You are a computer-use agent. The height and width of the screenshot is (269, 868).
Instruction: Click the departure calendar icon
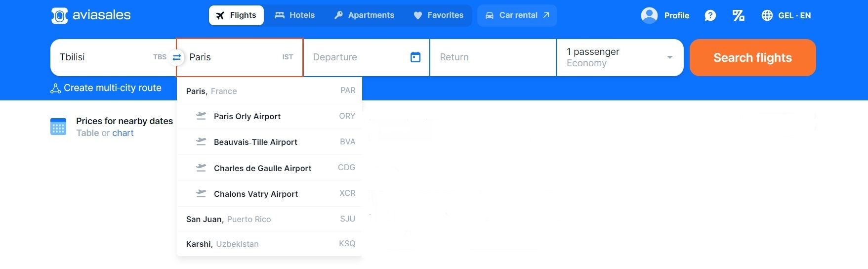click(x=415, y=57)
